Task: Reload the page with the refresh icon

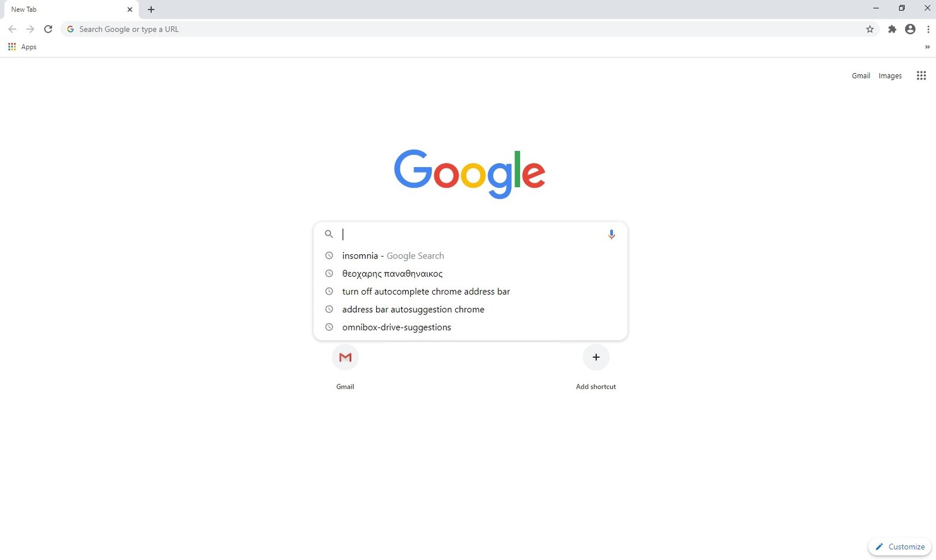Action: click(x=49, y=29)
